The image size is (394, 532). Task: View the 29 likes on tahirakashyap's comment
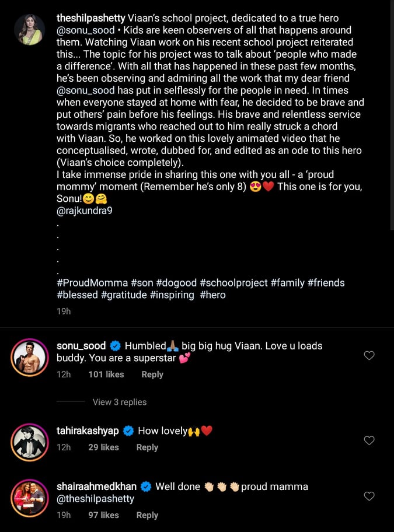point(103,447)
